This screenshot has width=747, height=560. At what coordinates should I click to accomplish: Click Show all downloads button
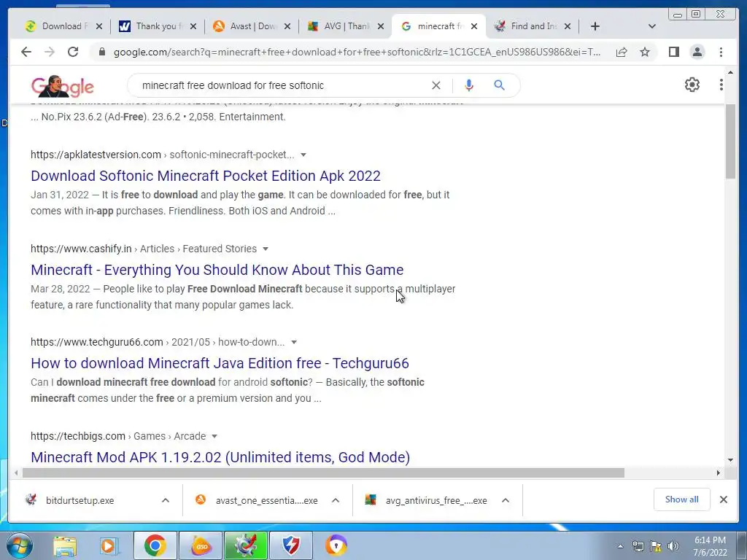[x=682, y=499]
